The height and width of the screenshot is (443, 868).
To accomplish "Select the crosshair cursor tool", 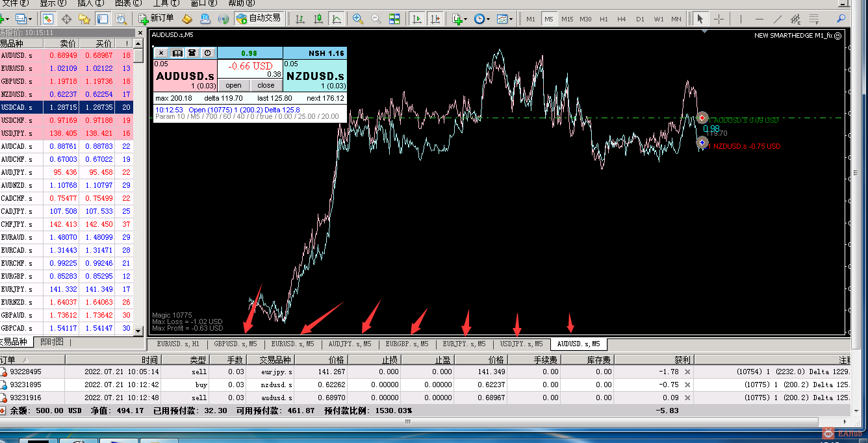I will 719,19.
